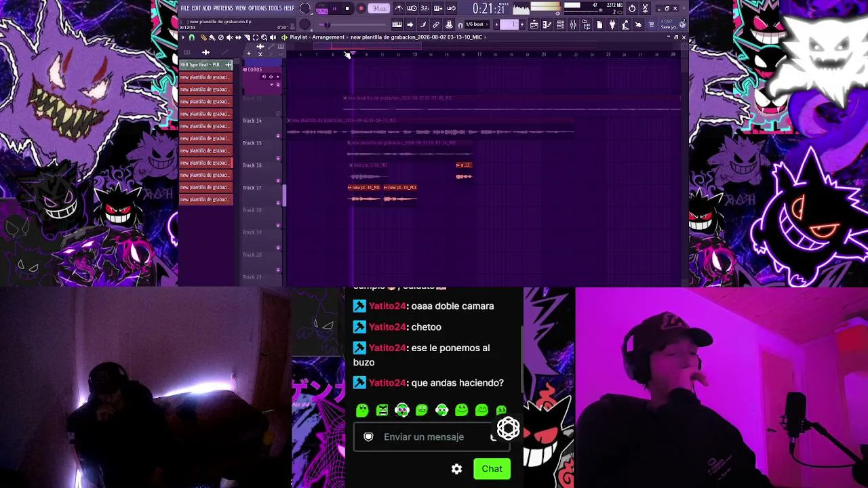Click Yatito24 username on chetoo message
This screenshot has height=488, width=868.
point(387,327)
